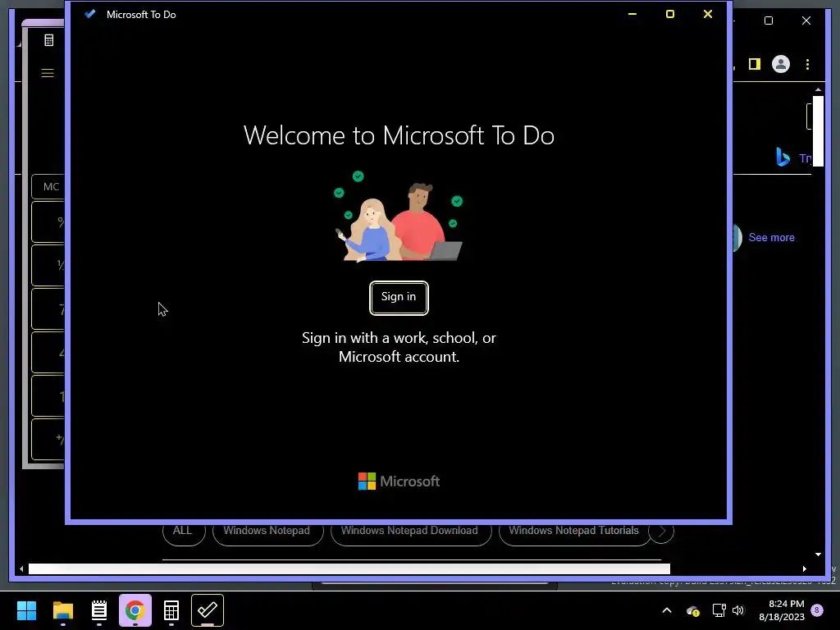Image resolution: width=840 pixels, height=630 pixels.
Task: Click the horizontal scrollbar left arrow
Action: [21, 569]
